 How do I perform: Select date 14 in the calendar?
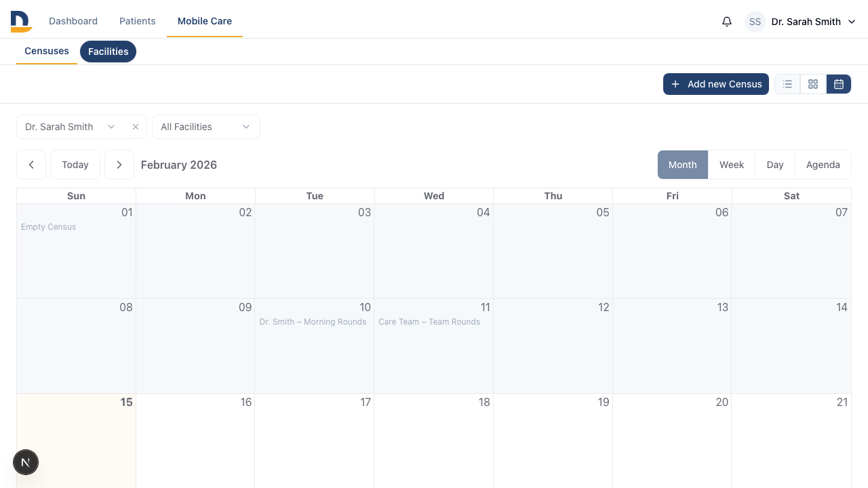pos(842,307)
